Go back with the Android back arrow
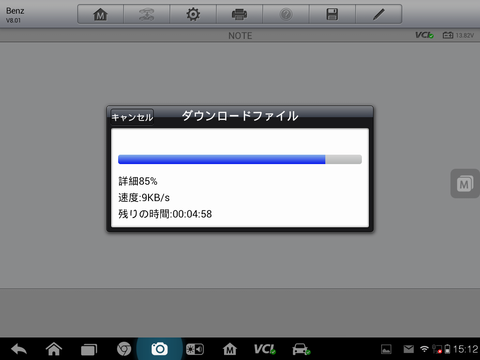 [x=19, y=349]
